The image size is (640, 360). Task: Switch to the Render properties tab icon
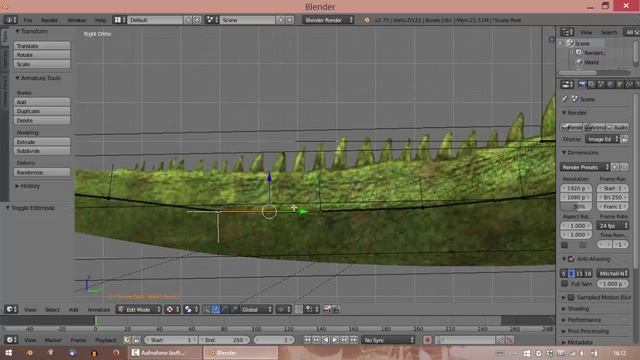pos(582,84)
